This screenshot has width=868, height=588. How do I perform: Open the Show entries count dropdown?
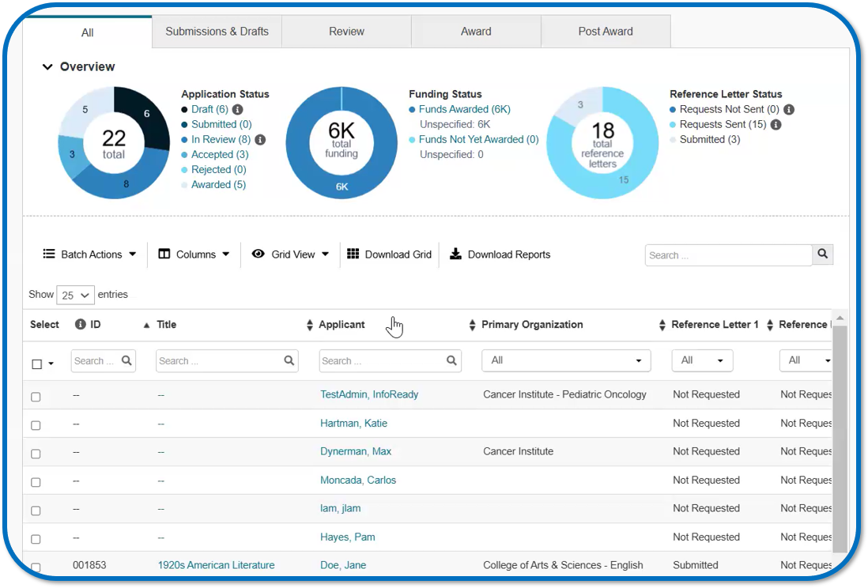click(x=75, y=295)
